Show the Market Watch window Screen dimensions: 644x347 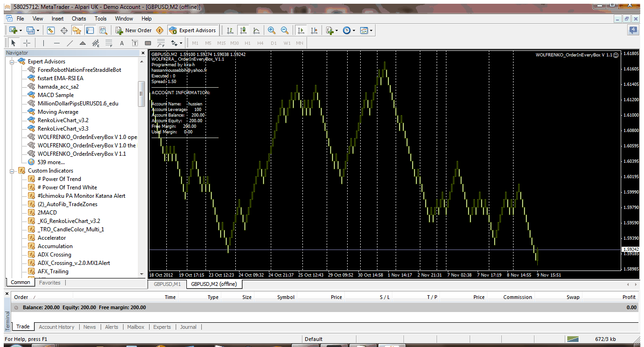click(51, 30)
